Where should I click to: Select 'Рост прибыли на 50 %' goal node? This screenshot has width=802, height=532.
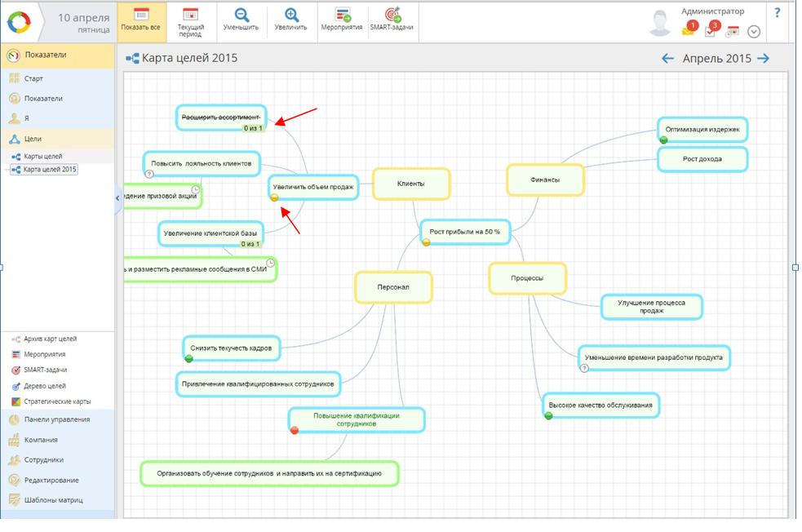click(x=464, y=232)
